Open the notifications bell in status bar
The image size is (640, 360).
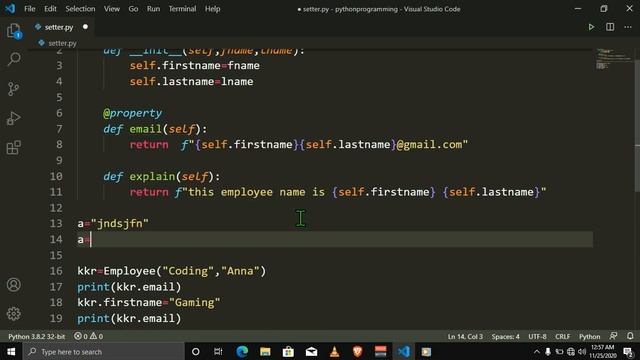630,336
